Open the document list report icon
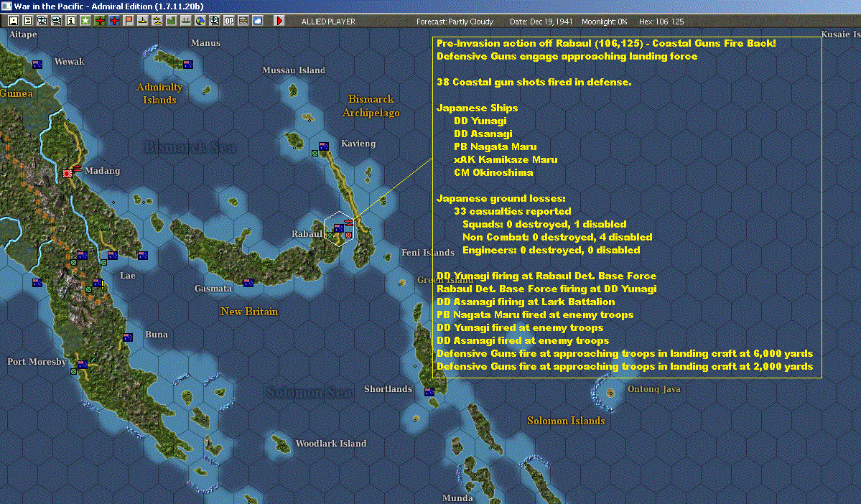Screen dimensions: 861x504 pyautogui.click(x=28, y=21)
